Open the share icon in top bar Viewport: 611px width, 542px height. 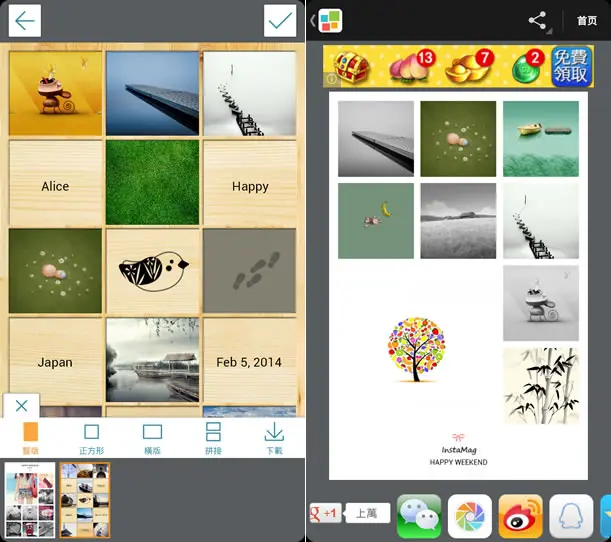(537, 20)
